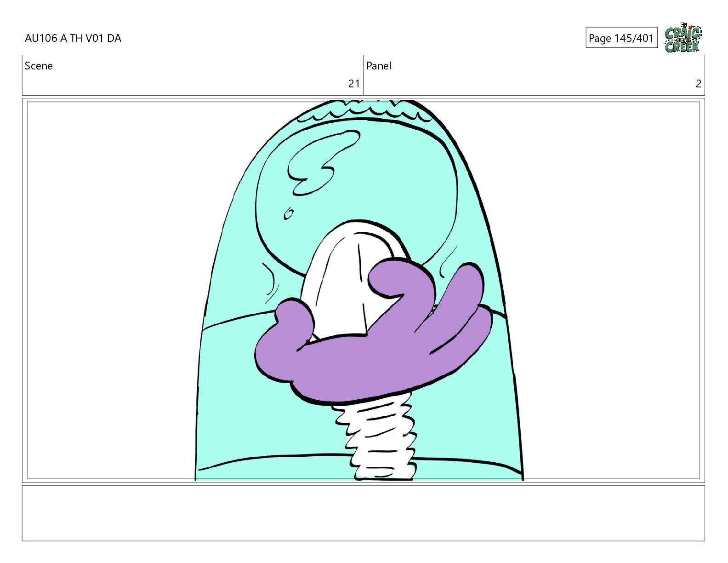Click the scene number '21'
The width and height of the screenshot is (728, 563).
tap(354, 84)
